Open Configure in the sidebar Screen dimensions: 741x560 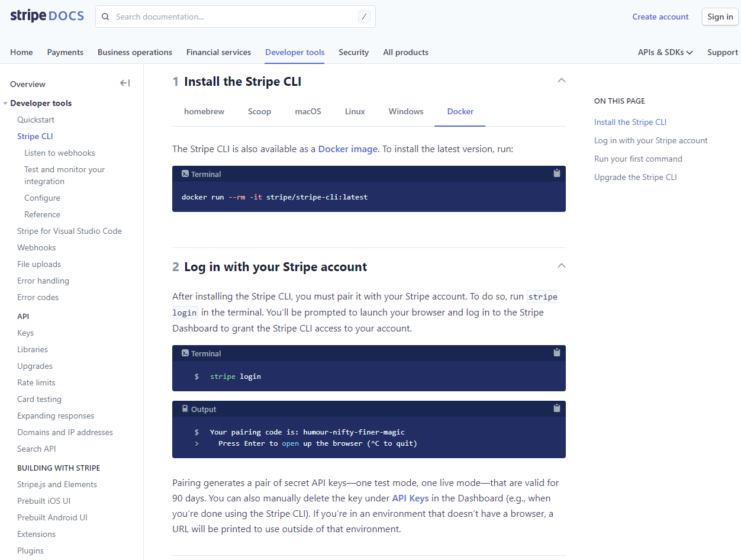pos(42,198)
